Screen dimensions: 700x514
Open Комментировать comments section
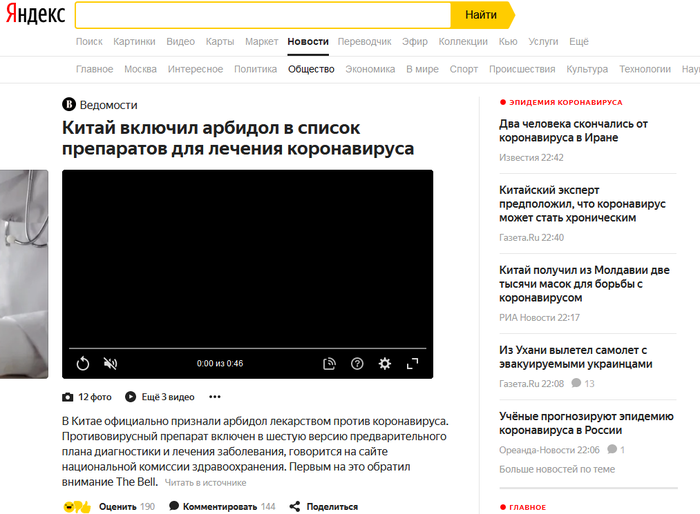tap(212, 507)
